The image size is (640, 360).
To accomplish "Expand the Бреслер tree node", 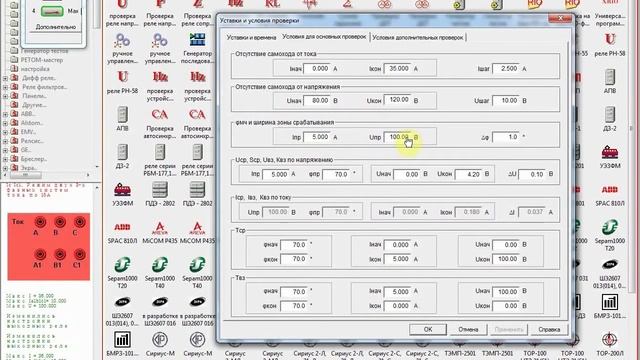I will coord(5,159).
